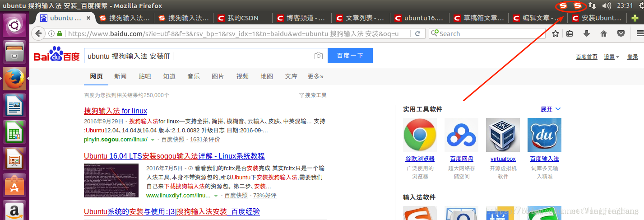The width and height of the screenshot is (644, 220).
Task: Go to Firefox home page icon
Action: [604, 33]
